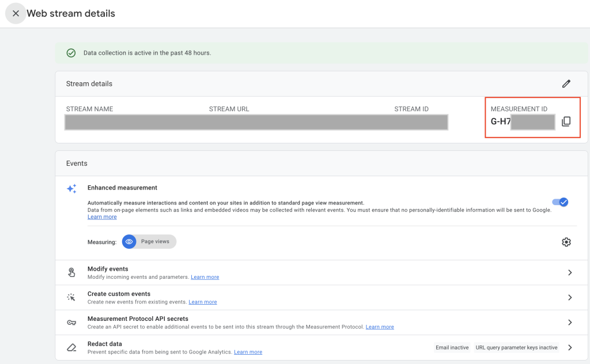The height and width of the screenshot is (364, 590).
Task: Open Measurement Protocol API secrets row
Action: [x=322, y=323]
